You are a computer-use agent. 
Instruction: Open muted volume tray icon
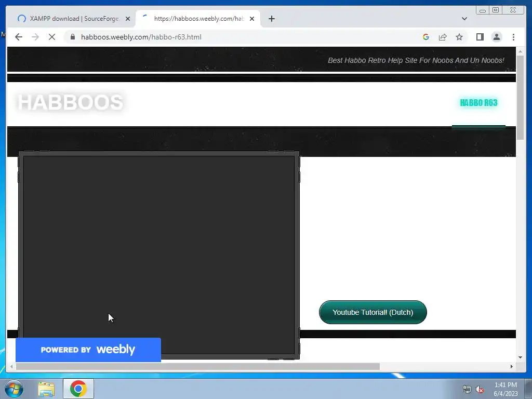click(480, 389)
